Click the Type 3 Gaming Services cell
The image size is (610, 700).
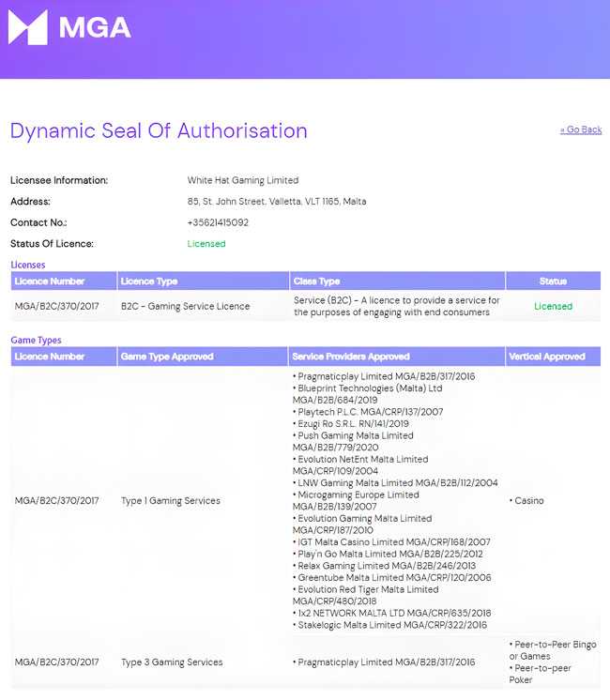point(172,662)
